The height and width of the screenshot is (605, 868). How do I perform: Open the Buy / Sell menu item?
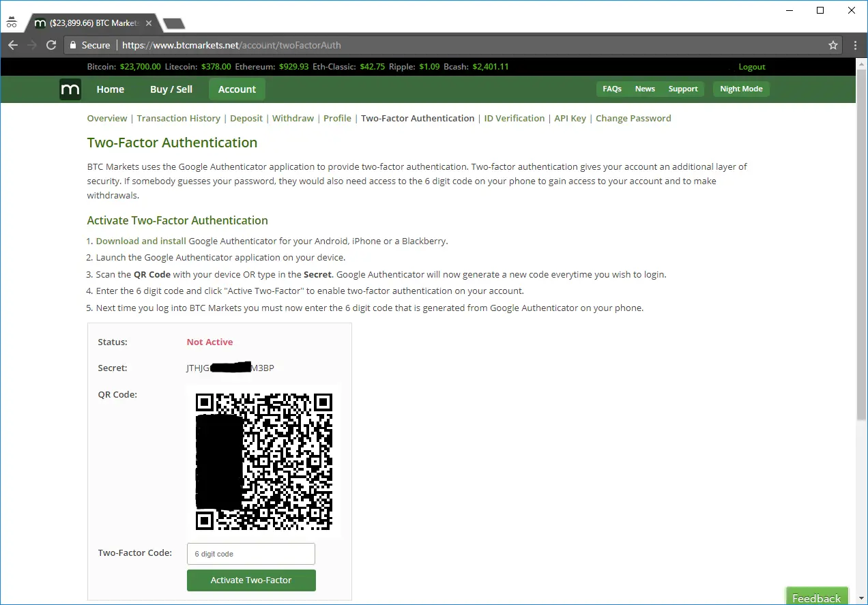[171, 89]
